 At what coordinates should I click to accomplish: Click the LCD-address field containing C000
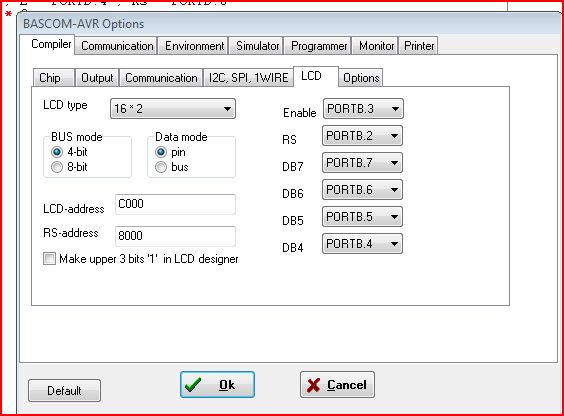(176, 204)
